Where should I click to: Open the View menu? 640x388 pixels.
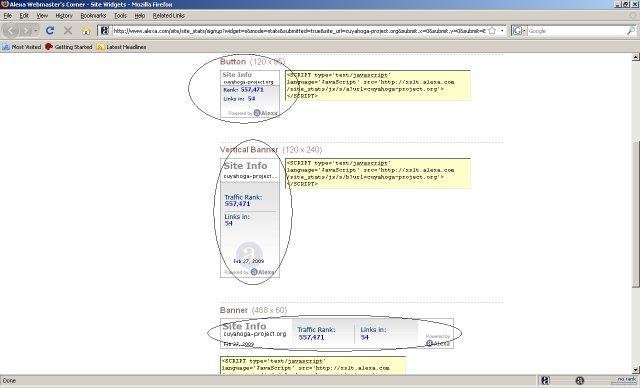(x=42, y=16)
